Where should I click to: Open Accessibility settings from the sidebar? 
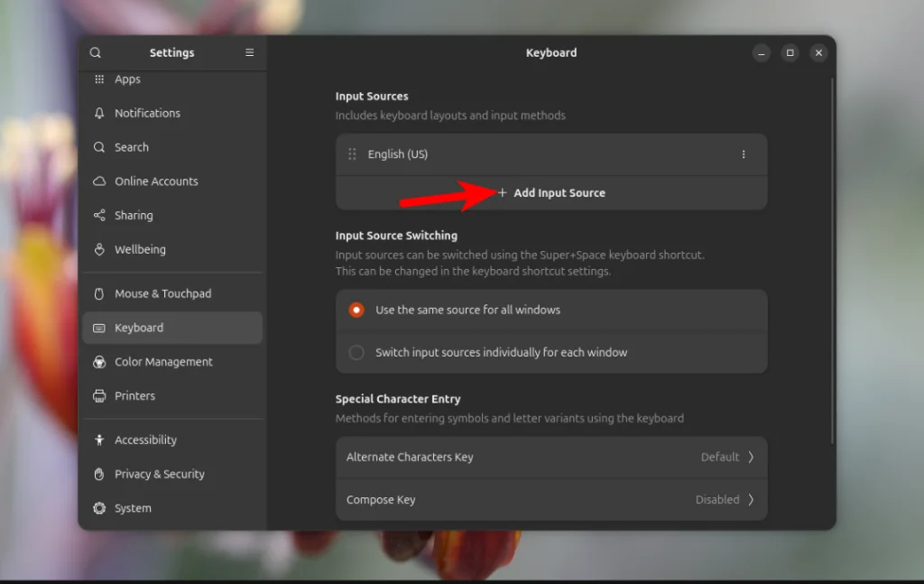click(99, 440)
